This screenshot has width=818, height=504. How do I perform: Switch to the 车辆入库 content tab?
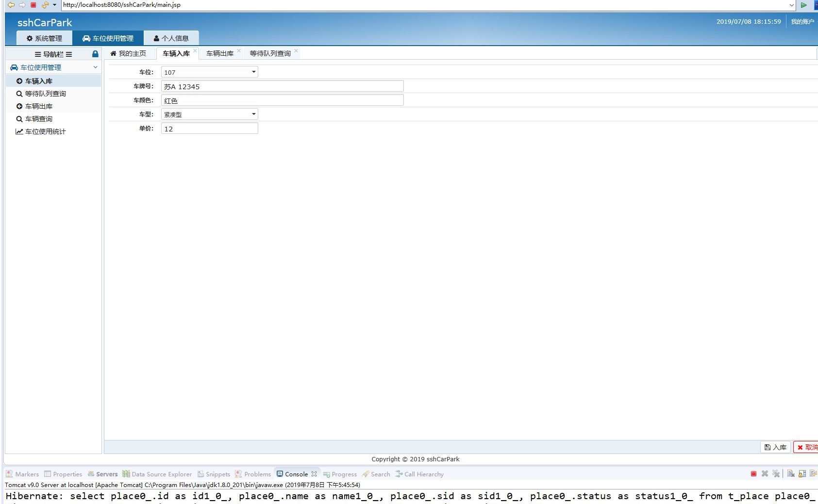[x=176, y=53]
